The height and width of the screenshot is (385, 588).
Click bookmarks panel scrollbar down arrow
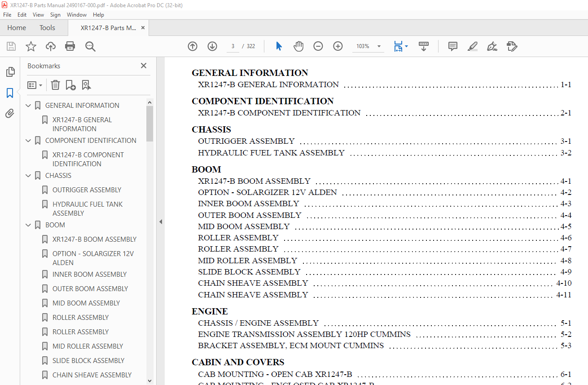pyautogui.click(x=150, y=381)
